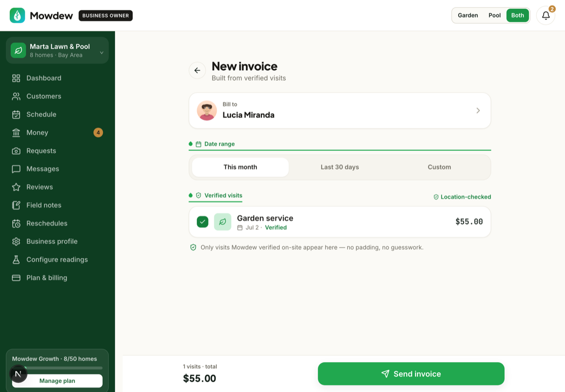Open Reviews in the sidebar
The image size is (565, 392).
coord(58,187)
